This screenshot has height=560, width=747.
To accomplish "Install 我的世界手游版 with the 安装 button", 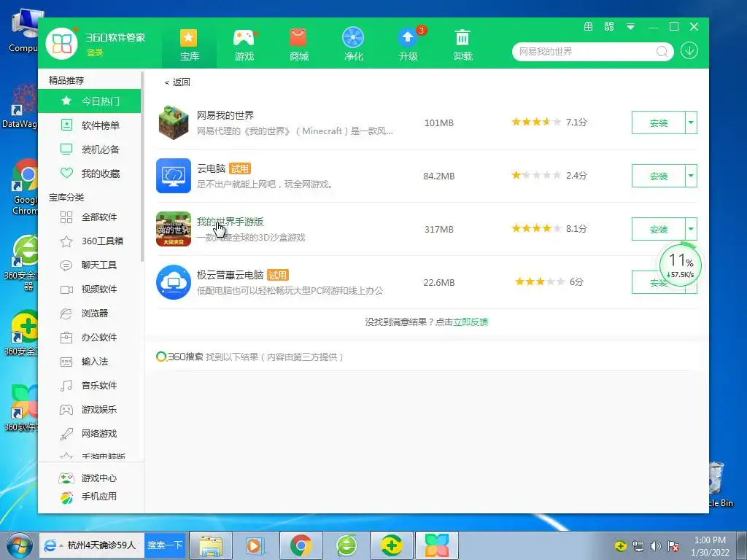I will [659, 230].
